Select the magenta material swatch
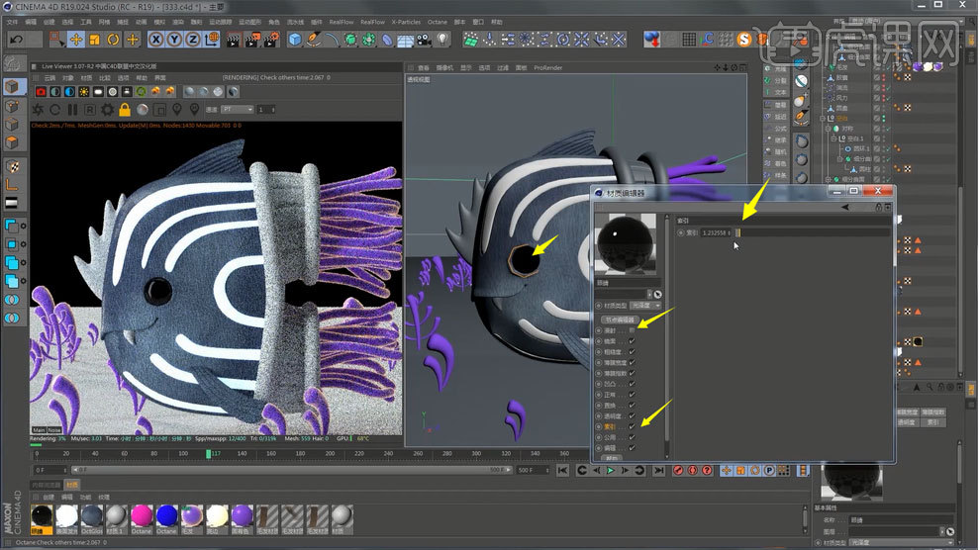 [142, 514]
